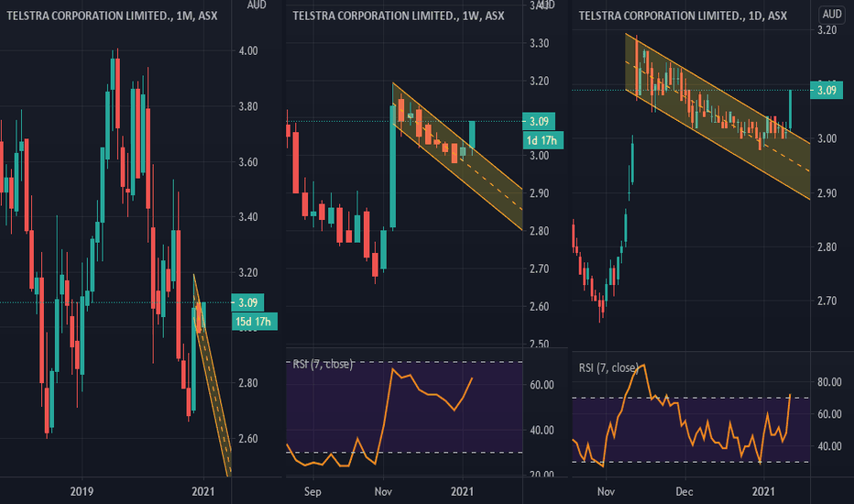Click the AUD currency label above monthly price axis
Image resolution: width=854 pixels, height=504 pixels.
click(x=257, y=5)
